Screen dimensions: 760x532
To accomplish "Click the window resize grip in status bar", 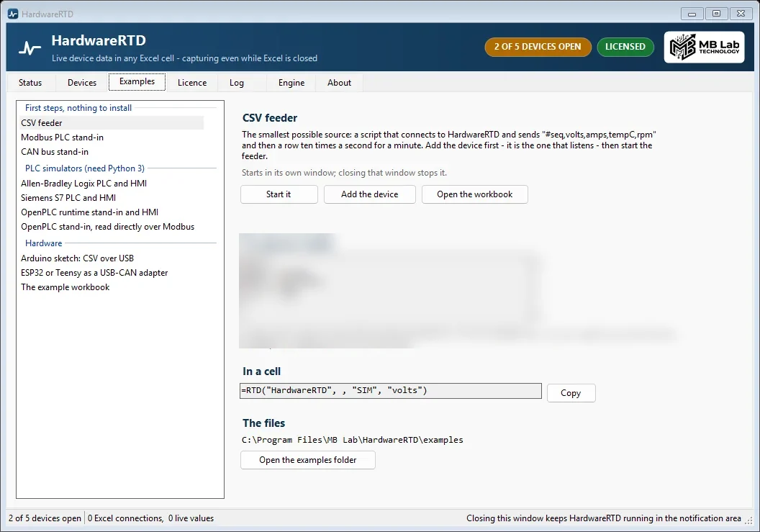I will point(749,520).
